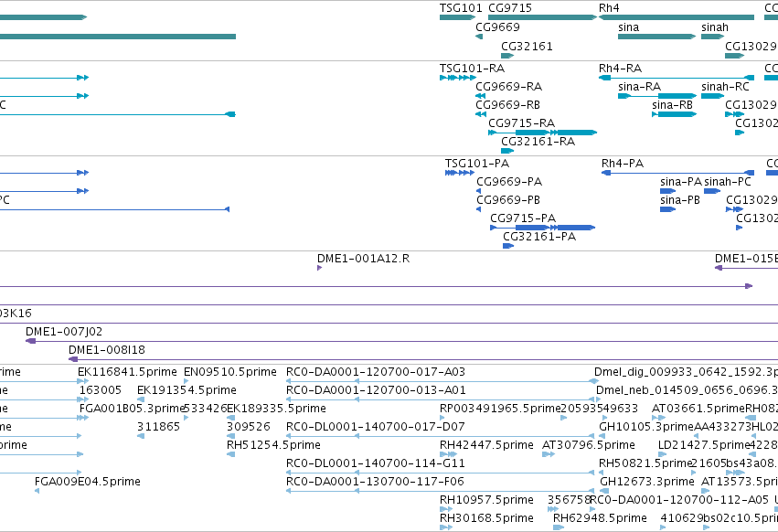Select the RH42447.5prime label
Image resolution: width=778 pixels, height=532 pixels.
pyautogui.click(x=486, y=445)
